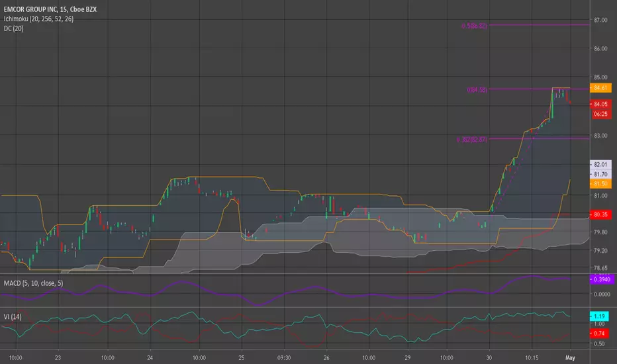Select the 0.5(86.82) Fibonacci level line

(x=539, y=24)
